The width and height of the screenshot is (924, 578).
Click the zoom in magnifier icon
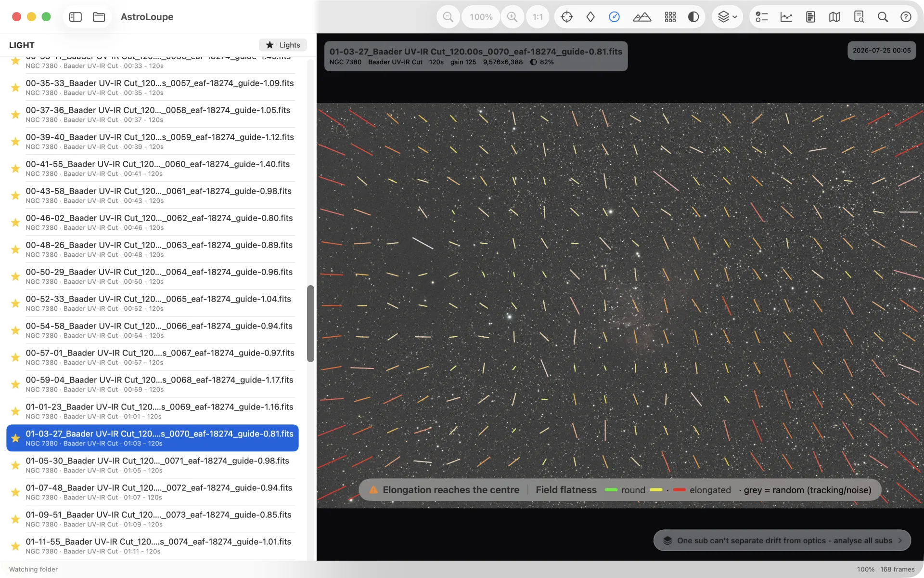point(513,17)
